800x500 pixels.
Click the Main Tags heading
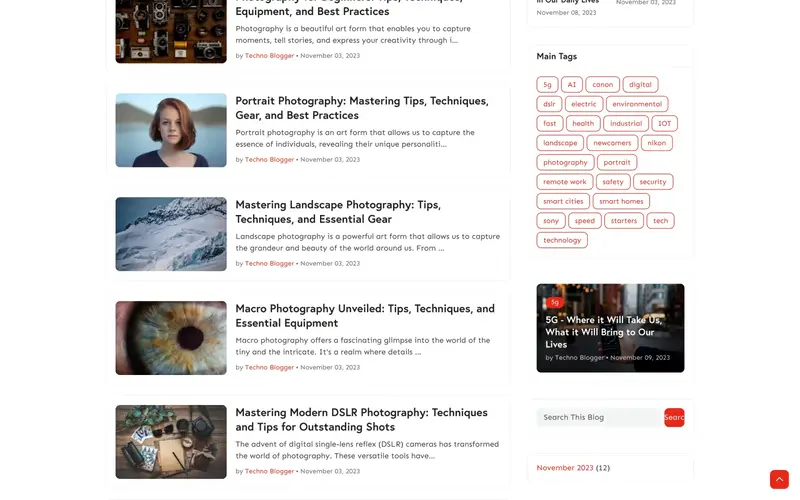coord(557,56)
